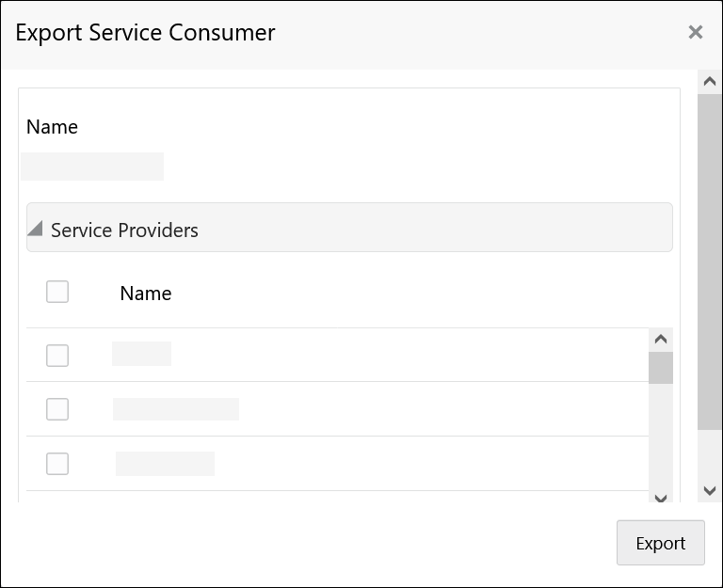The height and width of the screenshot is (588, 723).
Task: Close the Export Service Consumer dialog
Action: click(696, 33)
